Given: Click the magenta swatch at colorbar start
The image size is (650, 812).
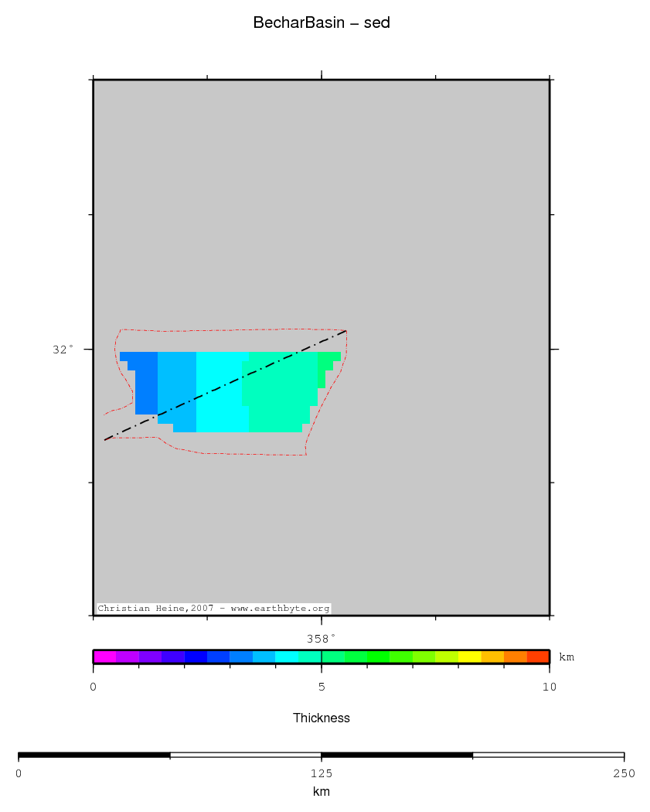Looking at the screenshot, I should pyautogui.click(x=104, y=657).
